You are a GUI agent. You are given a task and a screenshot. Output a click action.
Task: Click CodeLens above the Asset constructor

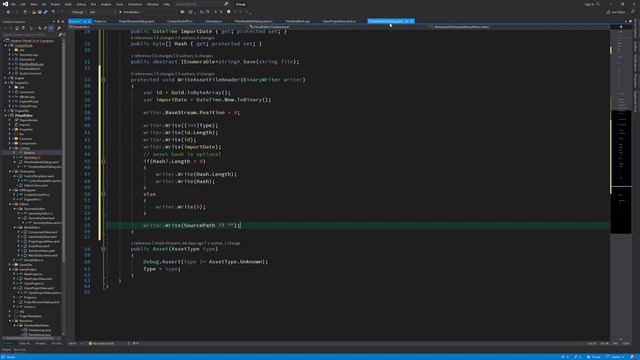[x=185, y=243]
